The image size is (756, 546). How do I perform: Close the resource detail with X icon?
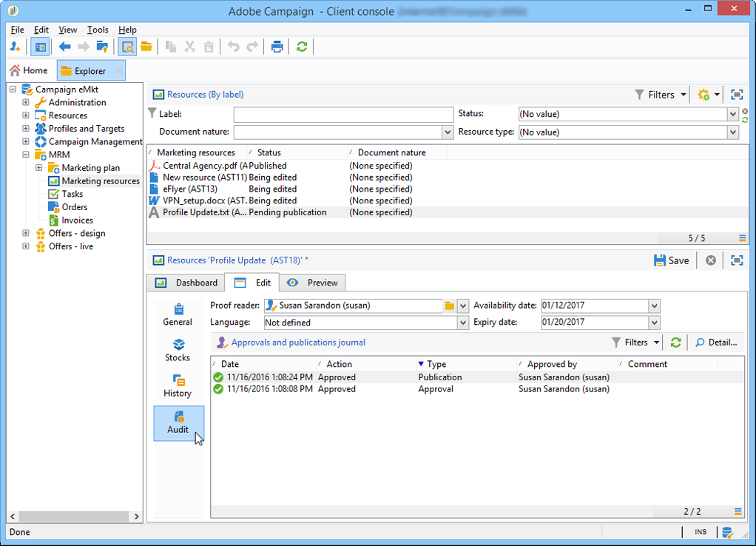(x=711, y=260)
